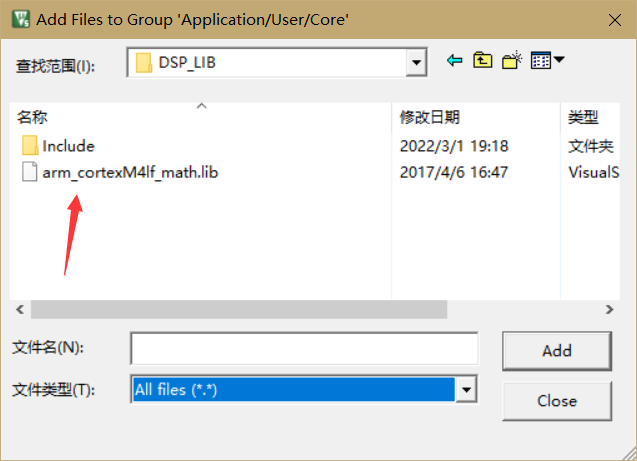Open the file type dropdown arrow
The height and width of the screenshot is (461, 637).
coord(466,390)
